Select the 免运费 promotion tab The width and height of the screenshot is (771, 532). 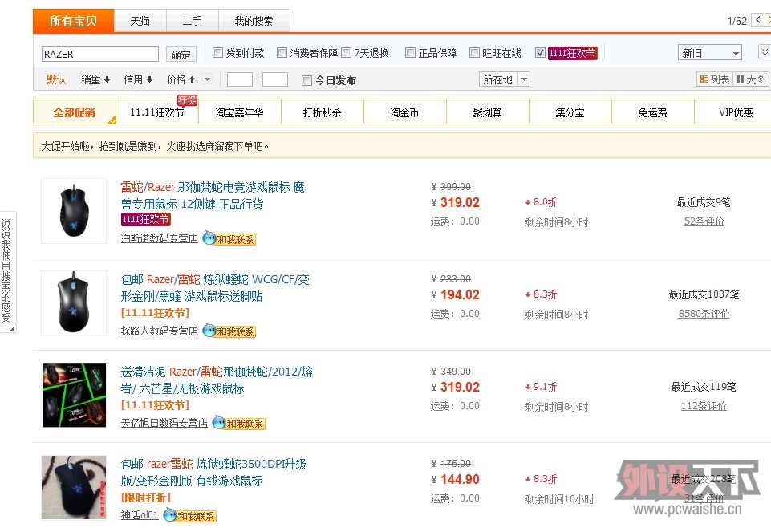click(652, 112)
